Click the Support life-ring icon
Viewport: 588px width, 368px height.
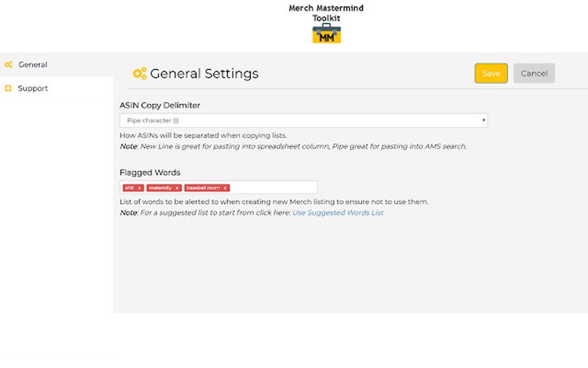(x=9, y=88)
